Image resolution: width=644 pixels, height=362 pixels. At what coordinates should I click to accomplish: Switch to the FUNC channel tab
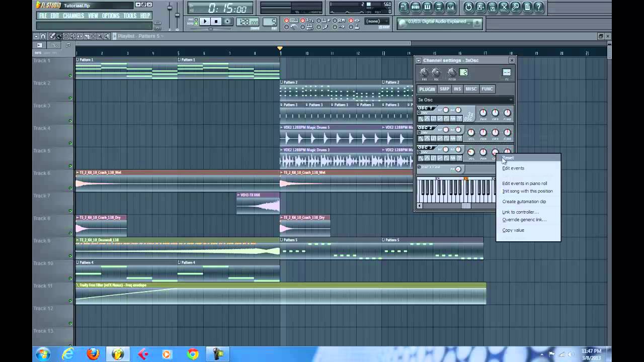click(488, 89)
